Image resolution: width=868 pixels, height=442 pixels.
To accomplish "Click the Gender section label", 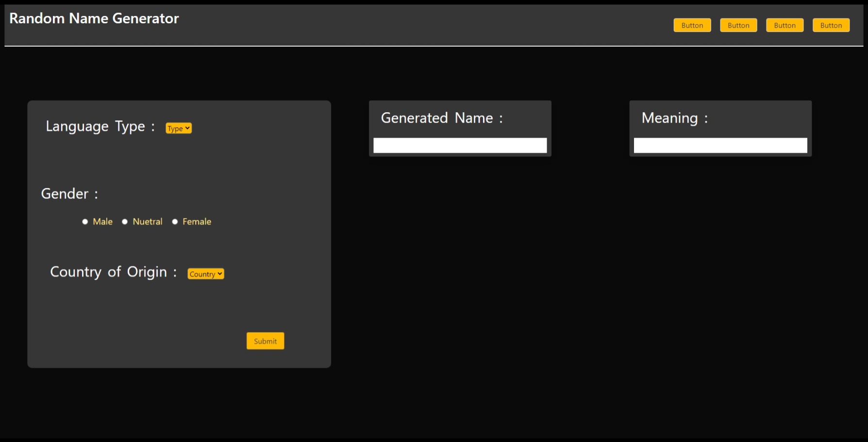I will (x=68, y=193).
